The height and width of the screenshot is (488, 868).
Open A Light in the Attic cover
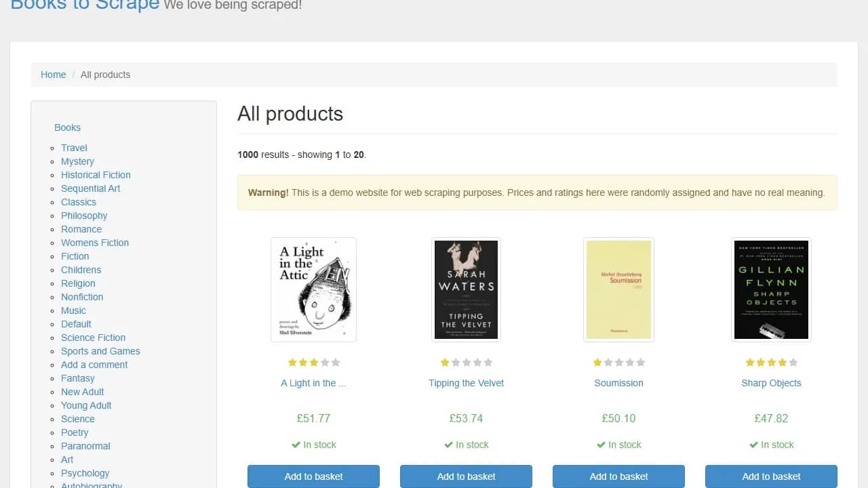(313, 289)
